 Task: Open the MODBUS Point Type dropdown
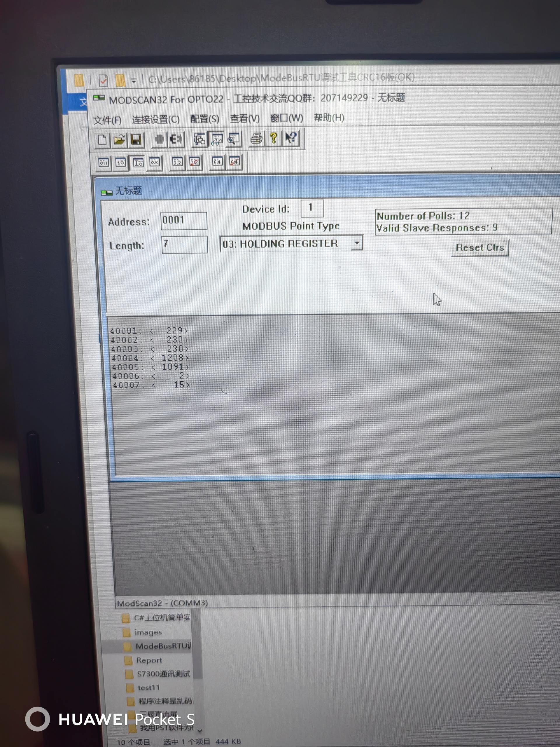[x=356, y=243]
